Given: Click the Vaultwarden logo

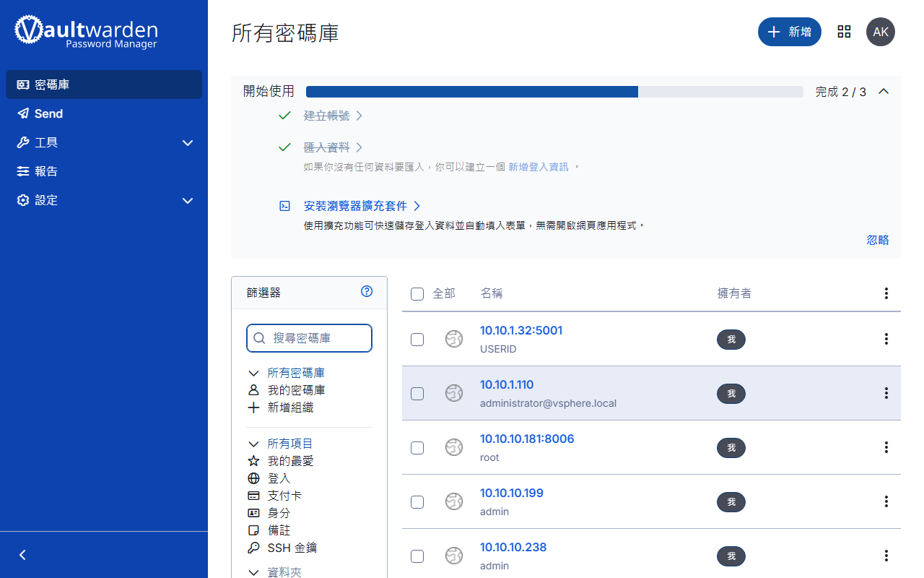Looking at the screenshot, I should tap(86, 33).
